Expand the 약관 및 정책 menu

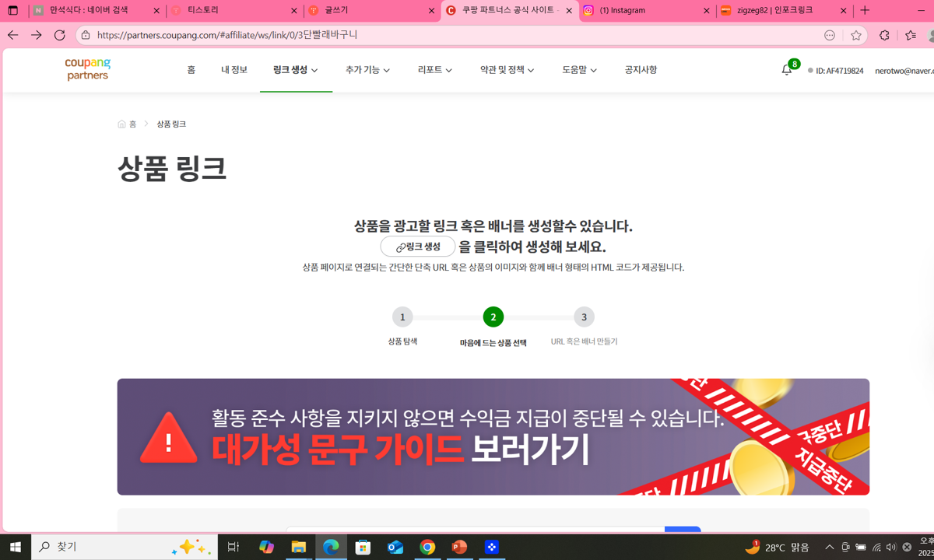pos(507,70)
